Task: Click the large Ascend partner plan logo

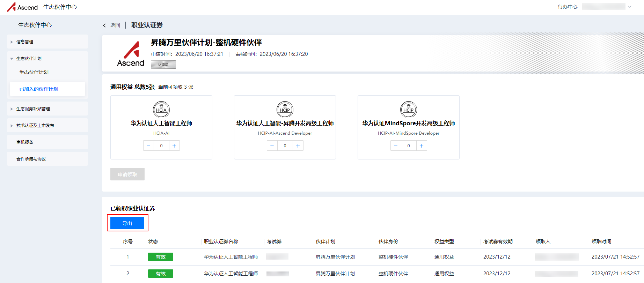Action: (131, 54)
